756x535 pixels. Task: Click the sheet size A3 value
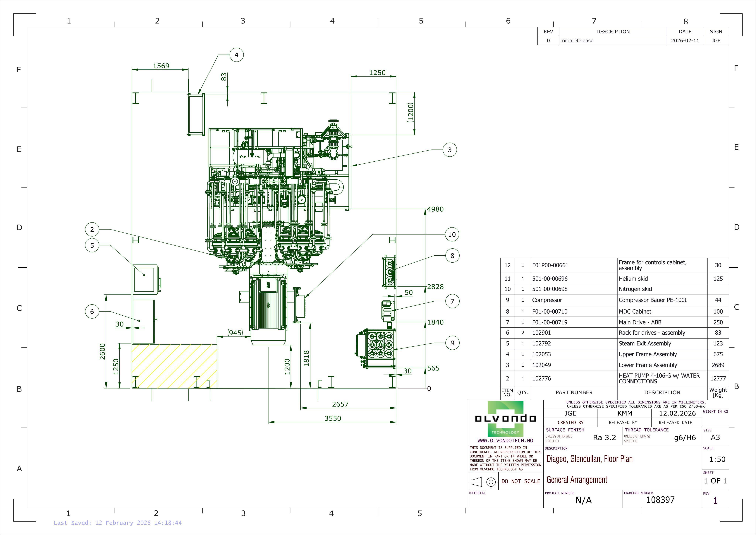715,437
